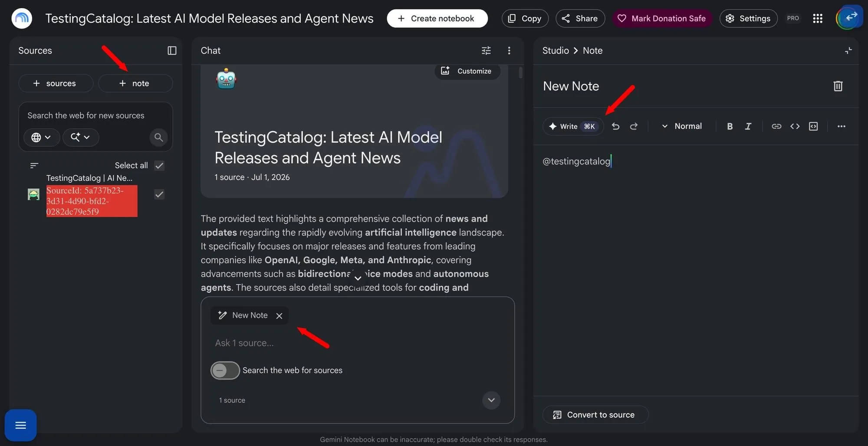
Task: Open AI Write assistant button
Action: click(572, 126)
